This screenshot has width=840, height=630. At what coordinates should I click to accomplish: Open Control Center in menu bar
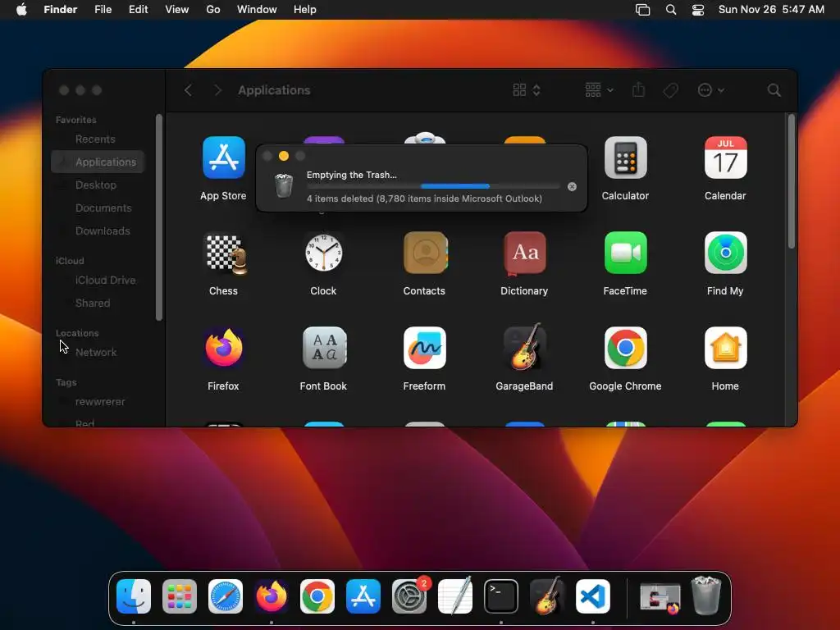pos(698,10)
